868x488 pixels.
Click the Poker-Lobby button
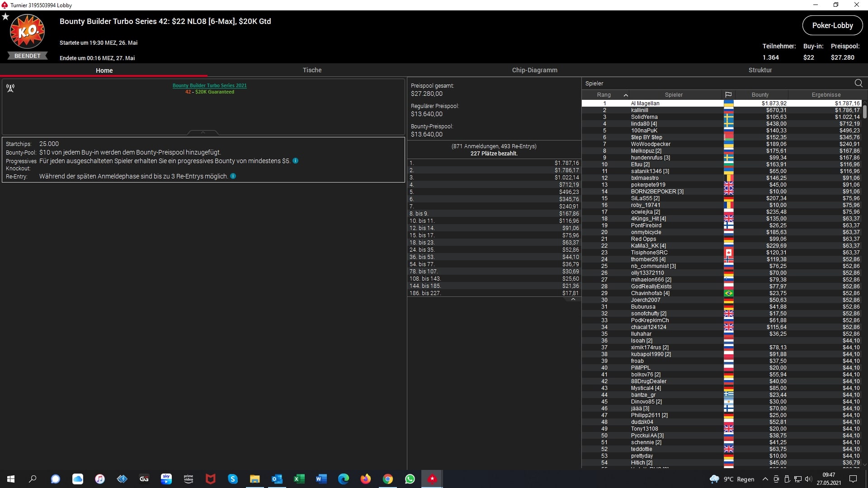pos(832,25)
